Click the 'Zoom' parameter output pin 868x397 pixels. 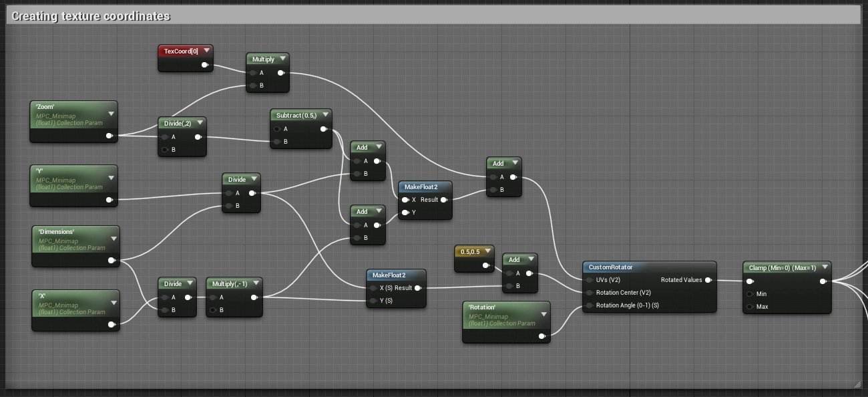click(110, 136)
